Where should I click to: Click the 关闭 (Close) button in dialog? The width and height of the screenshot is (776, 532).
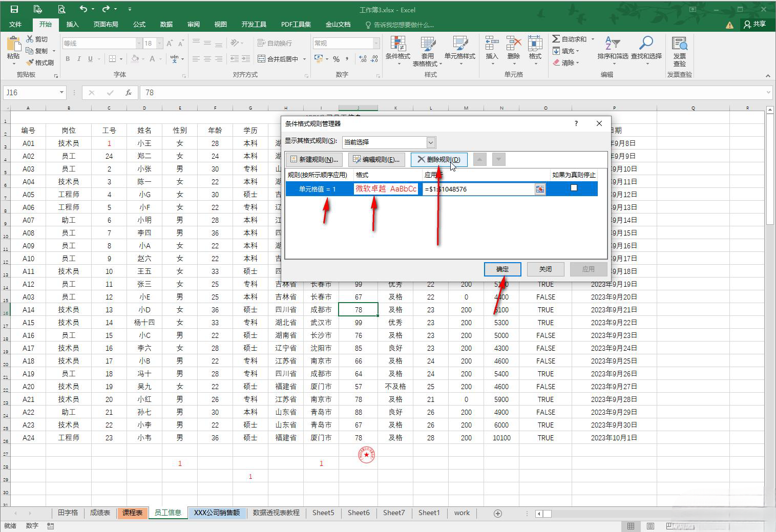pyautogui.click(x=546, y=269)
